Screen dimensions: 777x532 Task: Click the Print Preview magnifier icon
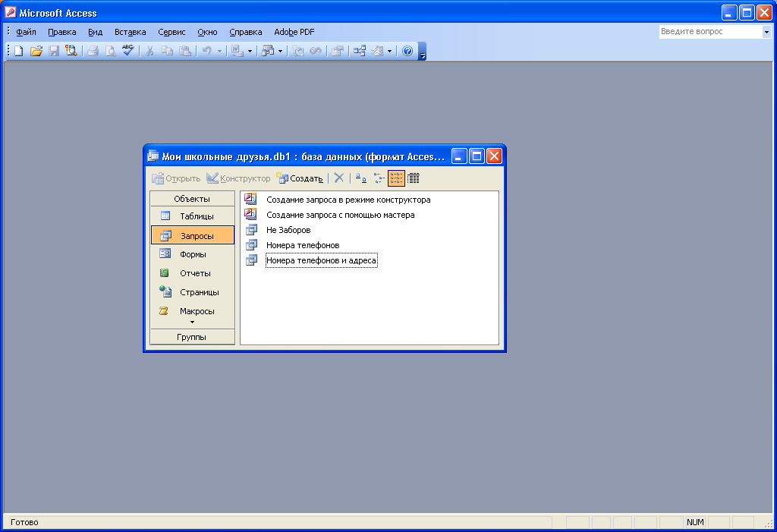point(110,51)
